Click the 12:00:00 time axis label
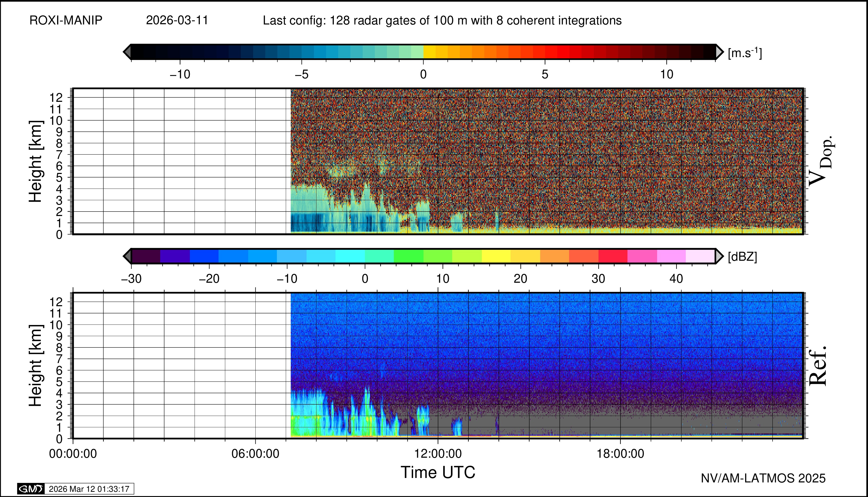 438,454
